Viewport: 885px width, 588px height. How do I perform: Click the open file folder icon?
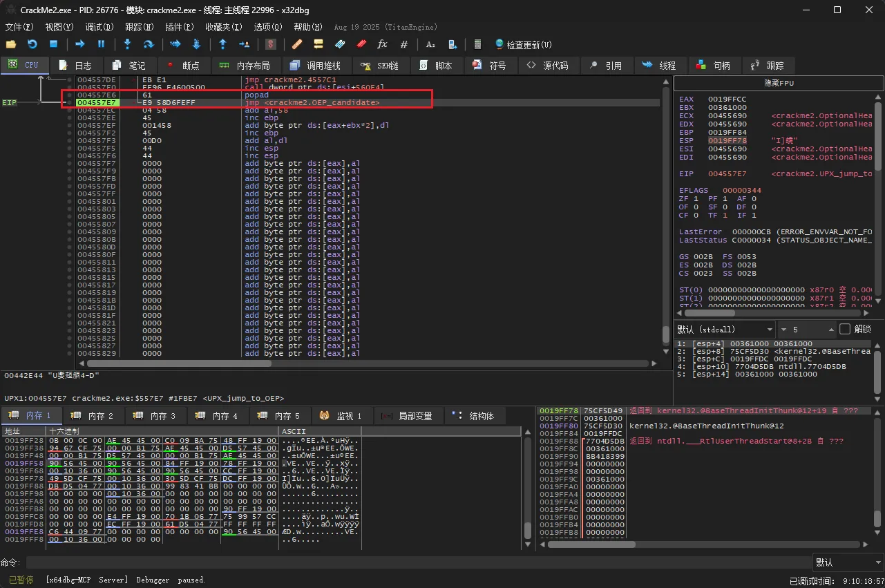pyautogui.click(x=11, y=44)
